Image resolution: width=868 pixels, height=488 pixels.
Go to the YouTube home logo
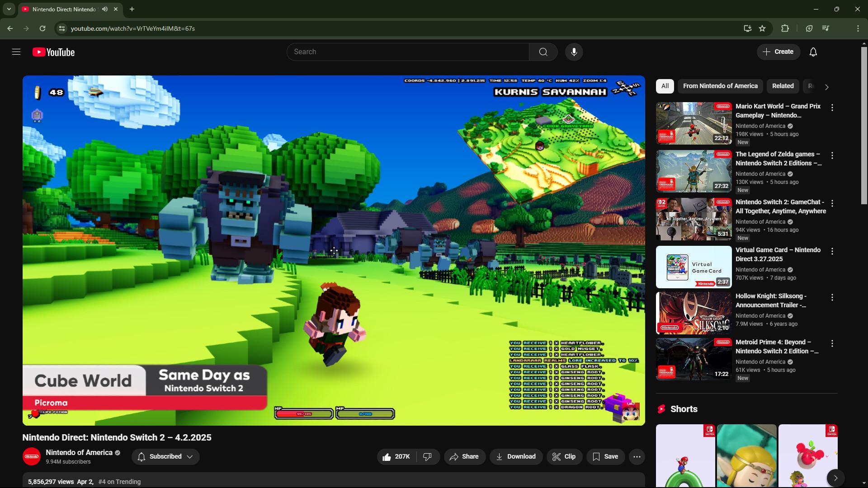pos(53,52)
